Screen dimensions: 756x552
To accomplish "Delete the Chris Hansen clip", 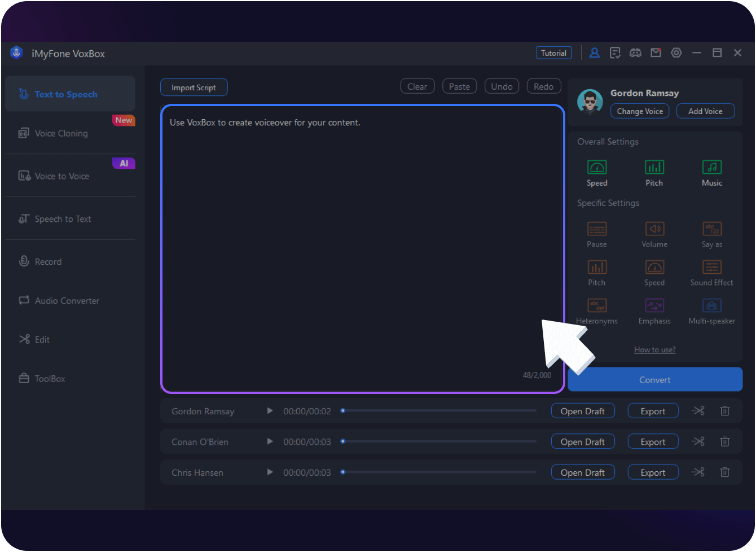I will [725, 472].
